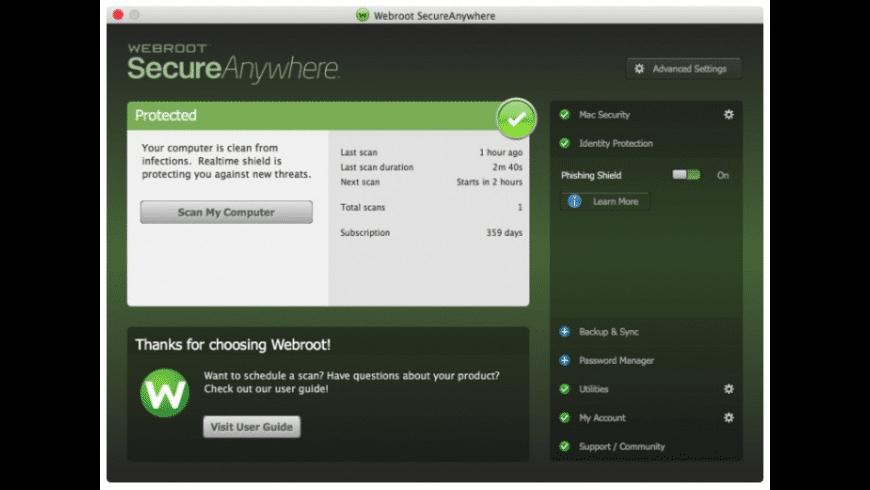This screenshot has width=870, height=490.
Task: Click the blue plus icon for Backup & Sync
Action: pos(565,331)
